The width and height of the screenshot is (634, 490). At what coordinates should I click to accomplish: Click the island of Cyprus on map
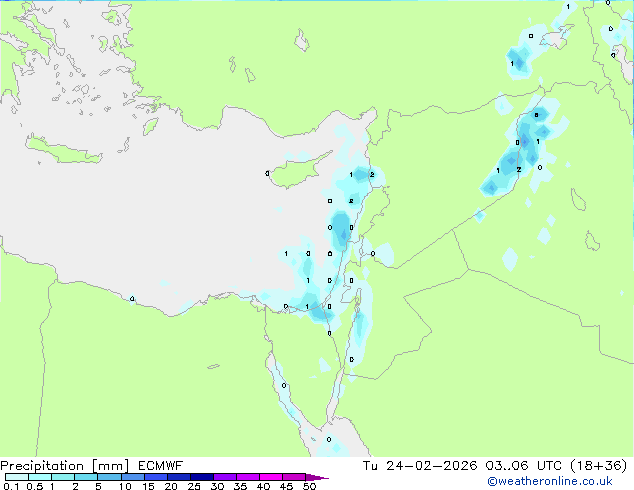[296, 171]
